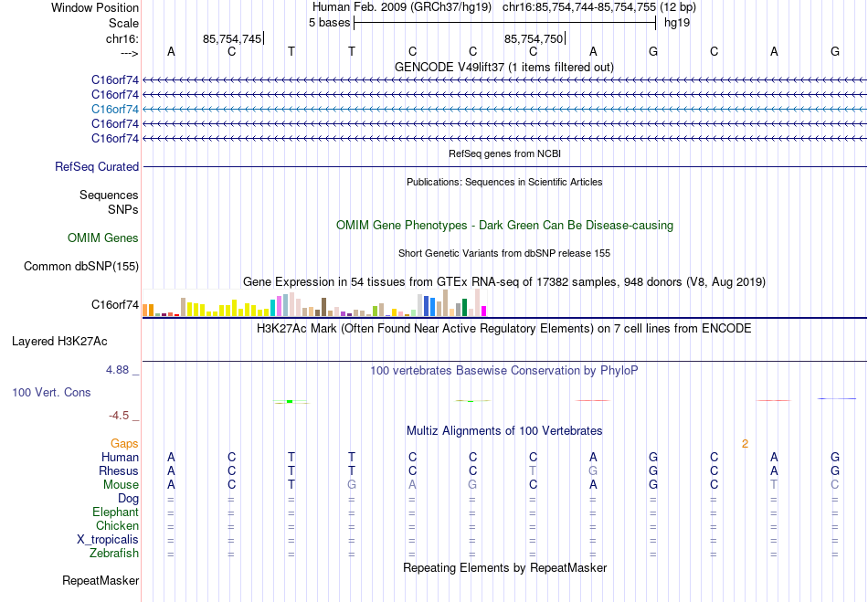
Task: Select the Rhesus alignment row label
Action: point(119,470)
